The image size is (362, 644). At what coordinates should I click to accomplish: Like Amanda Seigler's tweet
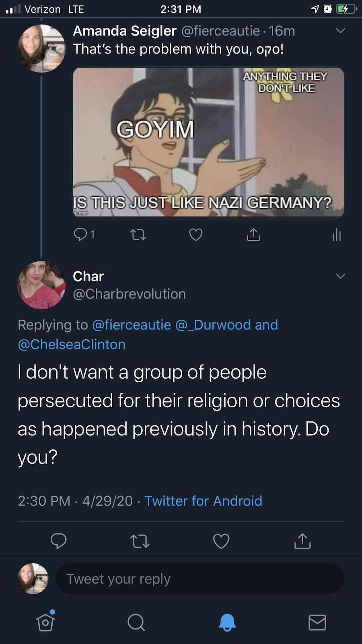(x=196, y=234)
